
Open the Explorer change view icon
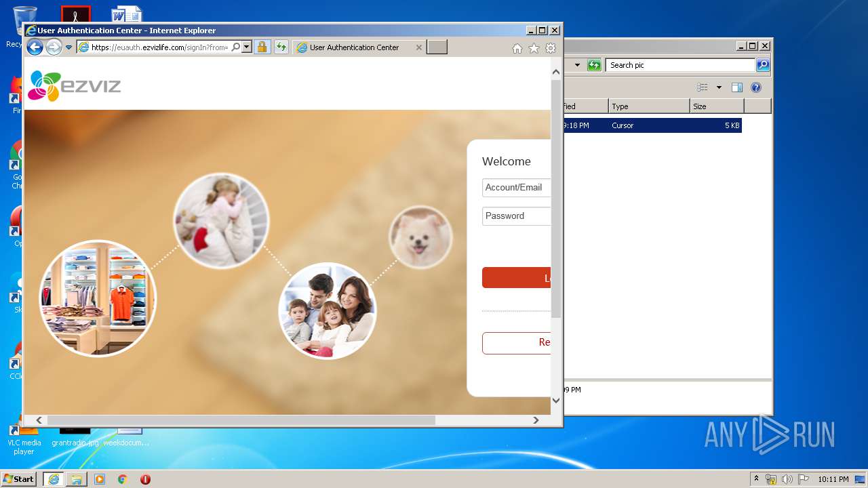click(703, 87)
